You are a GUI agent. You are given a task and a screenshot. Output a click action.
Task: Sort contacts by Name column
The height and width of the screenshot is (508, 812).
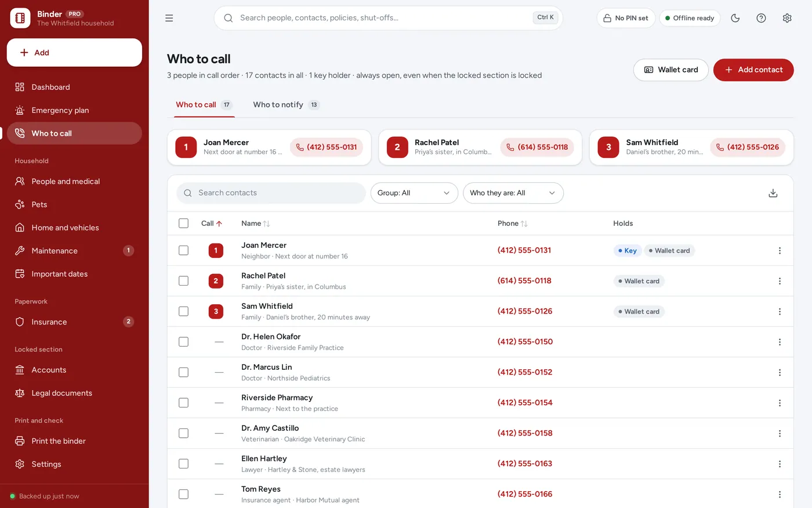(256, 224)
